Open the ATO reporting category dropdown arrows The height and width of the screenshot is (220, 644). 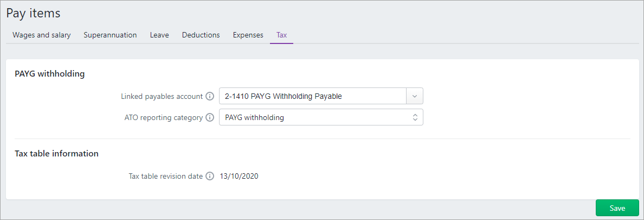click(415, 117)
